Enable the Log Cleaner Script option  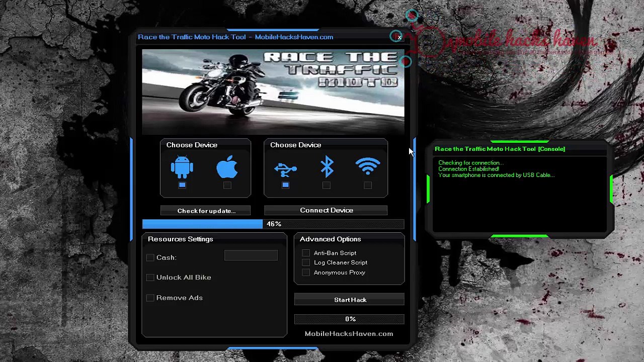[306, 262]
